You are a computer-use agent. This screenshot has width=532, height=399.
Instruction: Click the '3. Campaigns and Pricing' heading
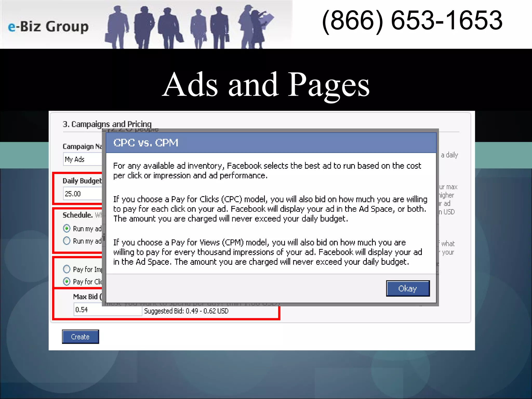point(107,124)
